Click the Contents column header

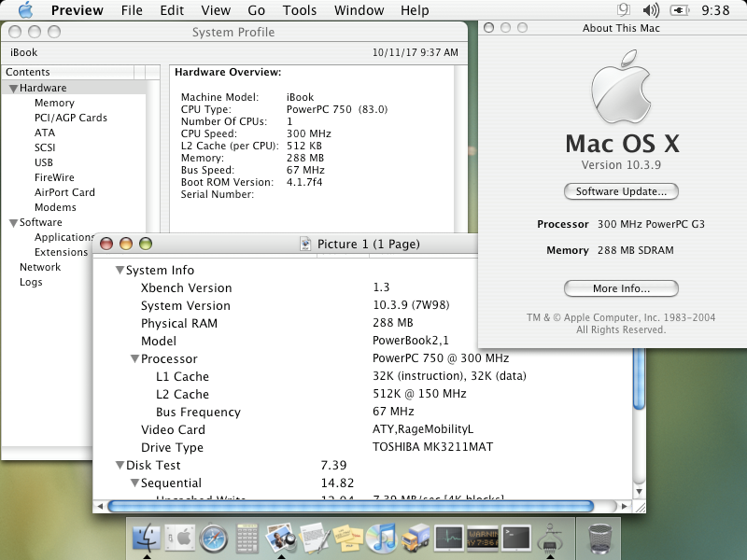(x=68, y=72)
